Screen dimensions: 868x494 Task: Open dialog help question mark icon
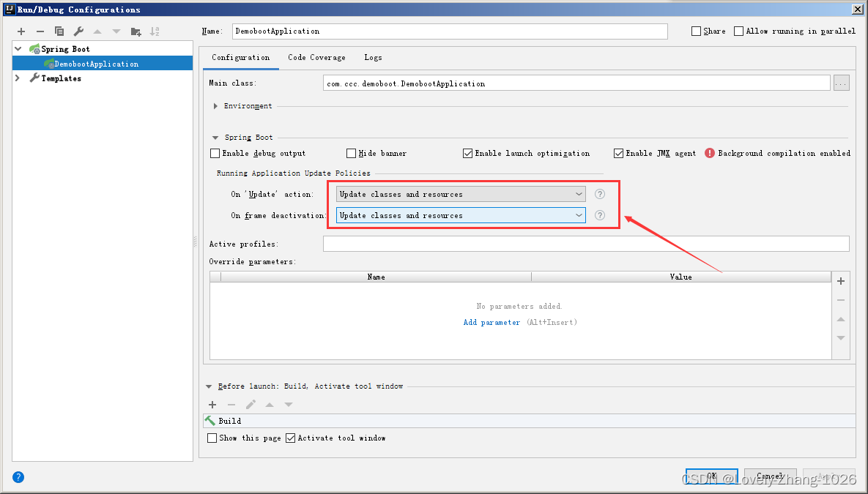pos(18,477)
